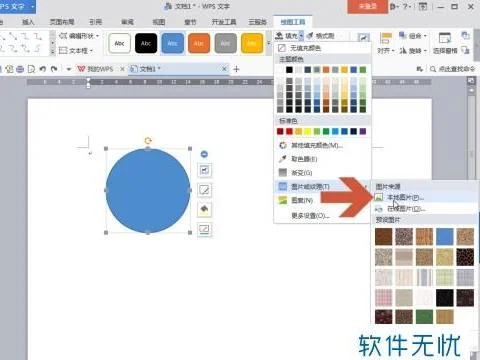Close the 文档1 document tab
Image resolution: width=480 pixels, height=360 pixels.
click(224, 69)
